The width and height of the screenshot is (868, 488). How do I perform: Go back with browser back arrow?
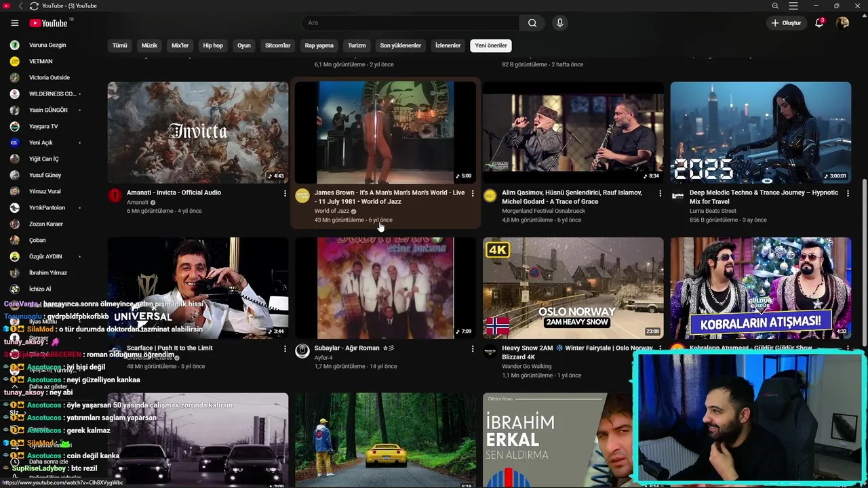pos(20,6)
